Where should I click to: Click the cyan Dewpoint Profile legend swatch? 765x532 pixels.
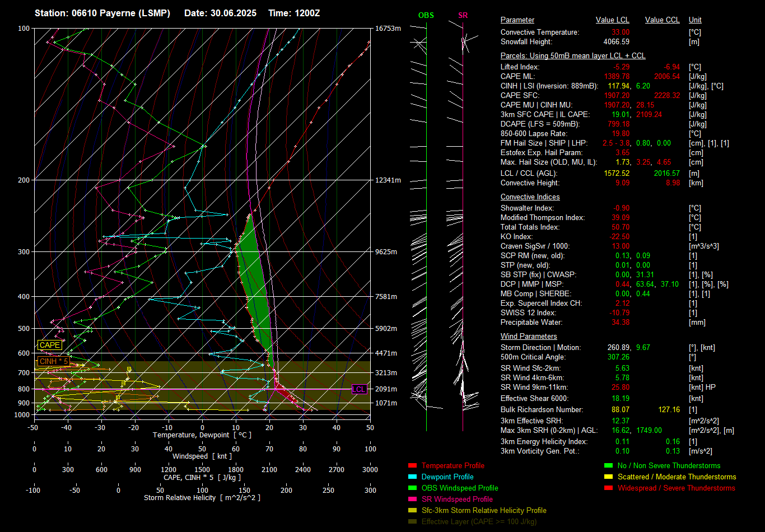coord(413,477)
